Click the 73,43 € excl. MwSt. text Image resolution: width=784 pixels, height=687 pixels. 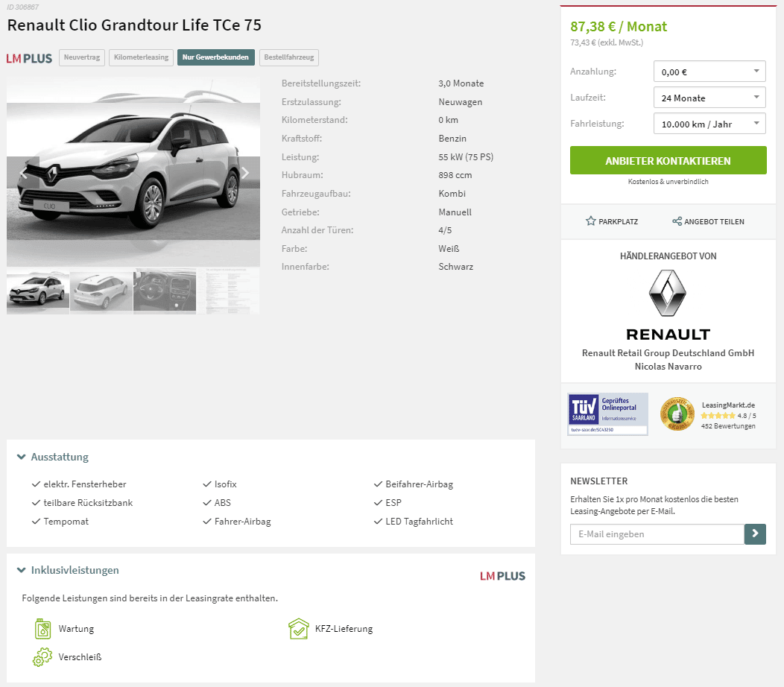click(607, 42)
